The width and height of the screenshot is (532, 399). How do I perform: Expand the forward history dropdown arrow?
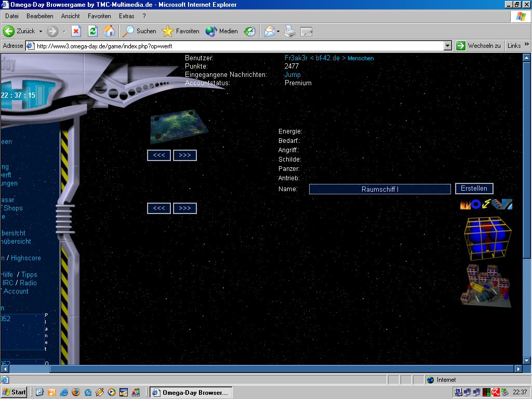pos(64,31)
